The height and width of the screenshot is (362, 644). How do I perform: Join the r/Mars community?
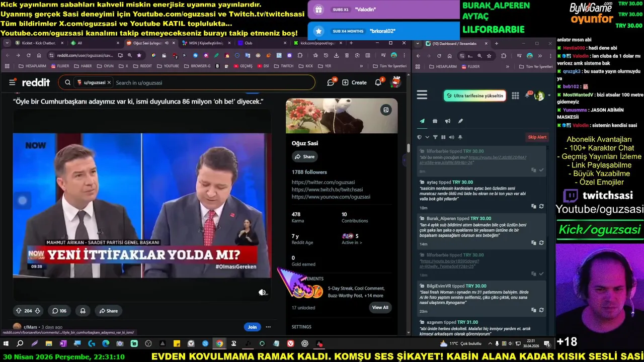(252, 327)
